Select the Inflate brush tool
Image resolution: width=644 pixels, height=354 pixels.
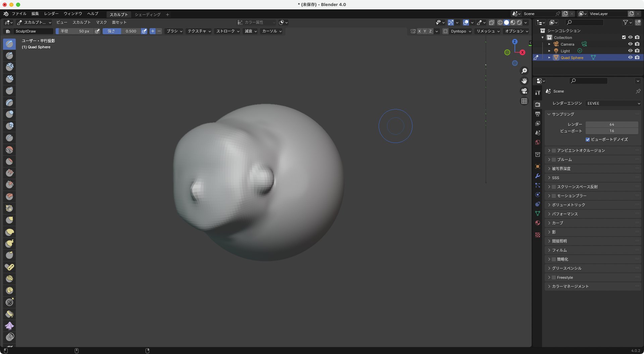[9, 114]
